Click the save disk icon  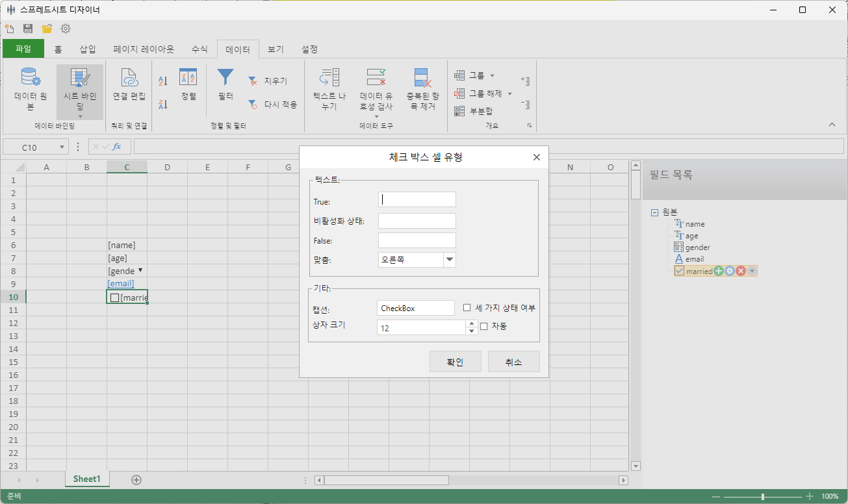[28, 29]
